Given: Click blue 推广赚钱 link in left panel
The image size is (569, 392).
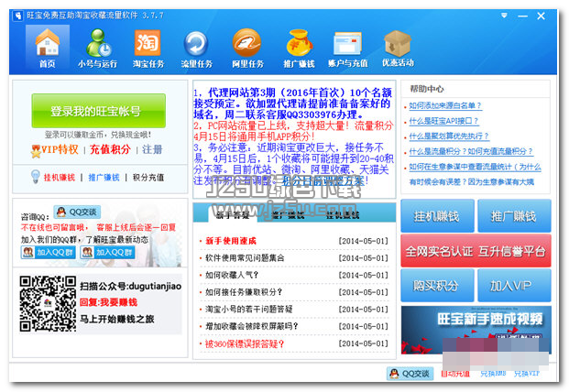Looking at the screenshot, I should [104, 178].
